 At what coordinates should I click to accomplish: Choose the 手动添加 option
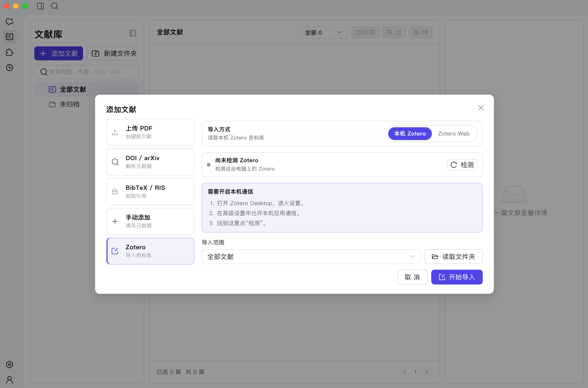pyautogui.click(x=150, y=221)
